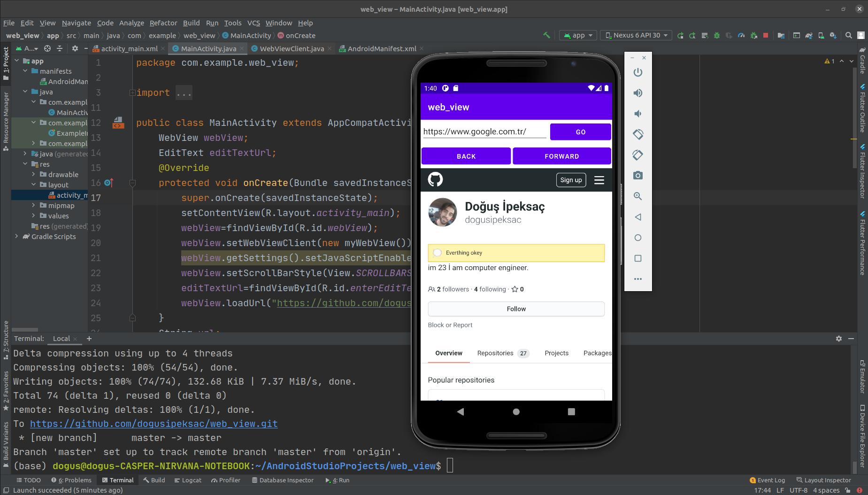Open Database Inspector tool window
Screen dimensions: 868x495
(x=283, y=480)
